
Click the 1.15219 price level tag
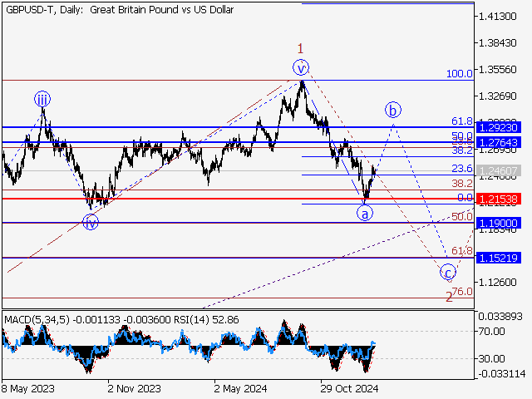click(x=499, y=258)
